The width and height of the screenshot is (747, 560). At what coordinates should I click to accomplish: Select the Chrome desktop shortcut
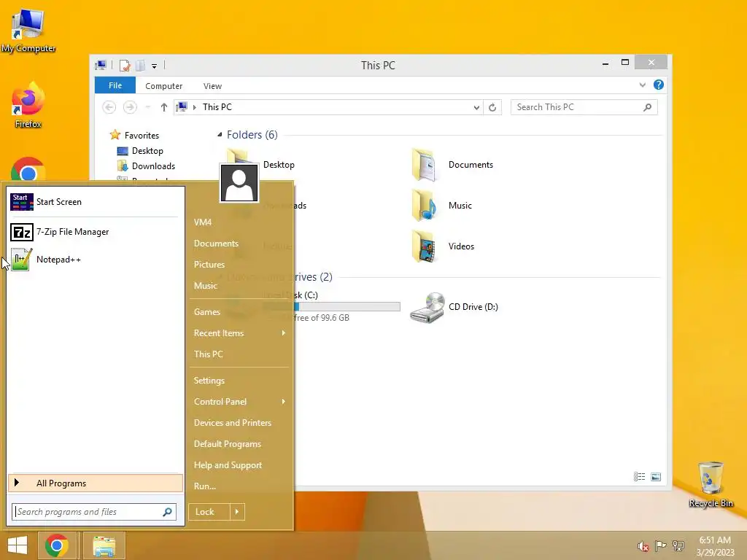click(28, 169)
